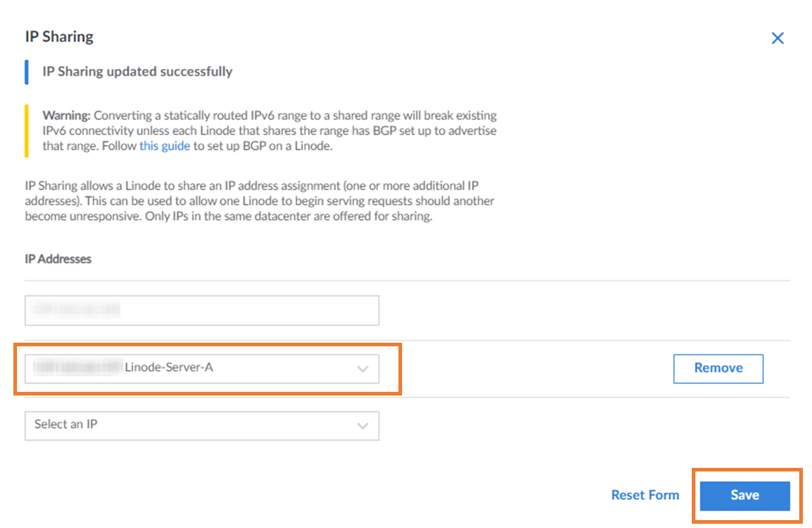Click the blue bar beside success notice

27,72
